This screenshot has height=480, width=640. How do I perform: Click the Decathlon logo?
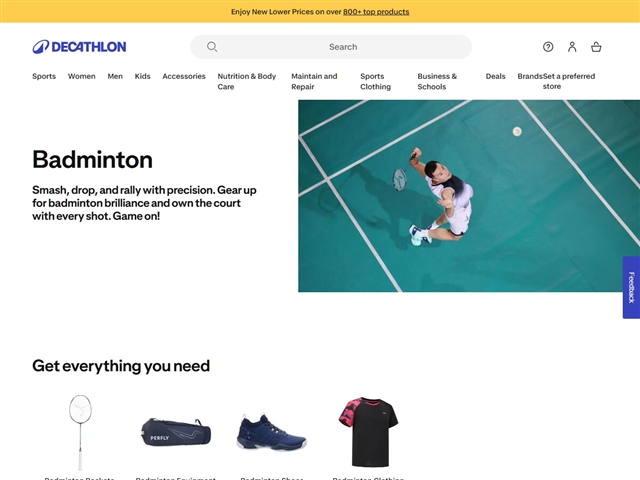coord(79,47)
